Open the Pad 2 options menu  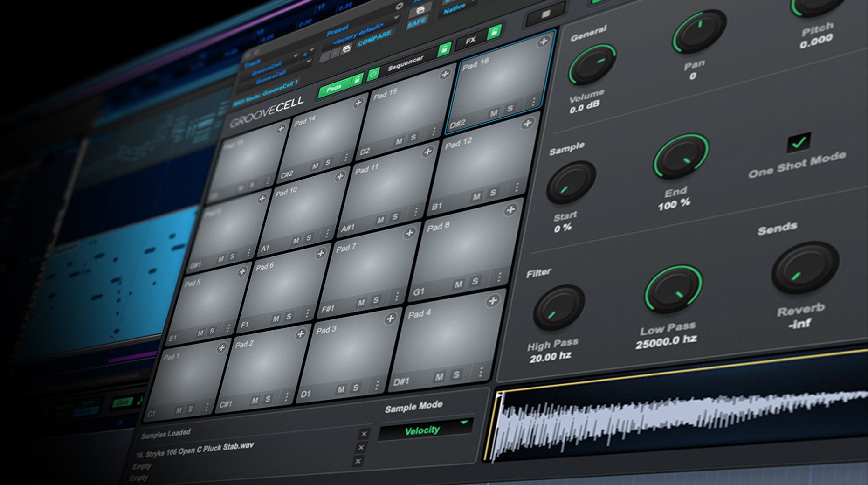pos(287,397)
